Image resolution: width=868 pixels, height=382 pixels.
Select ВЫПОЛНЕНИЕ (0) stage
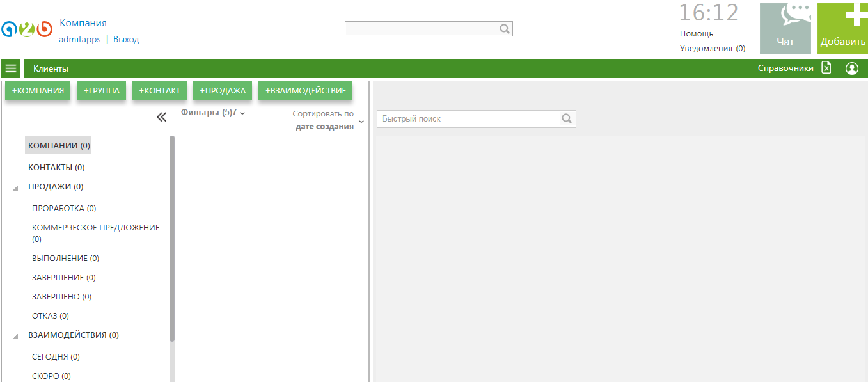65,259
